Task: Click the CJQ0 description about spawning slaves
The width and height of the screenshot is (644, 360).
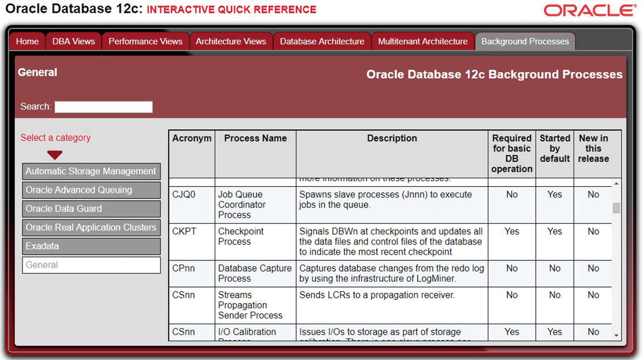Action: 392,205
